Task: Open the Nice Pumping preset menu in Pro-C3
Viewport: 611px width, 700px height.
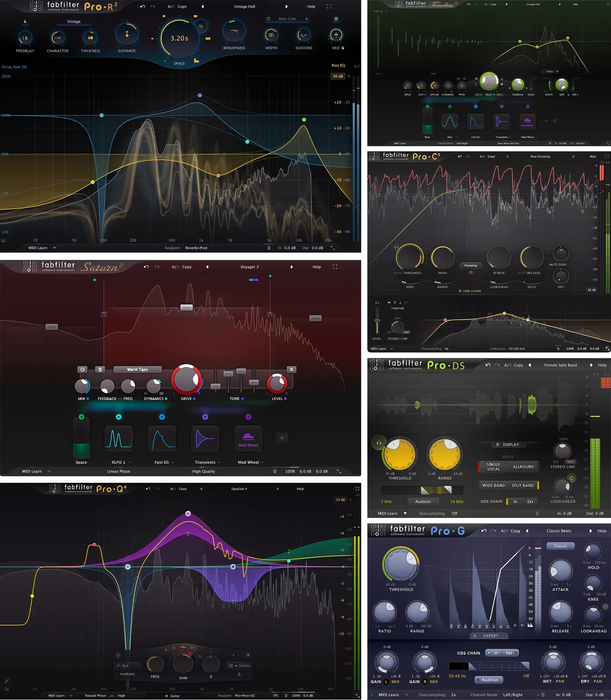Action: [x=540, y=156]
